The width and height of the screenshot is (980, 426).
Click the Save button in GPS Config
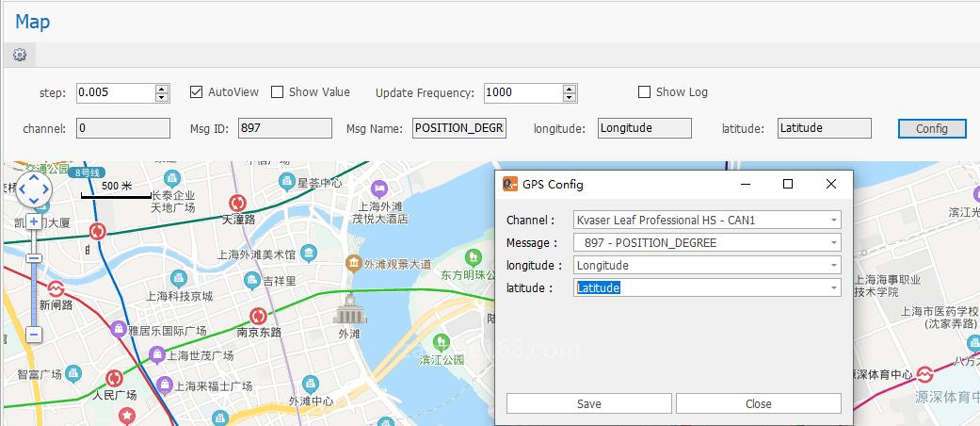[x=588, y=403]
